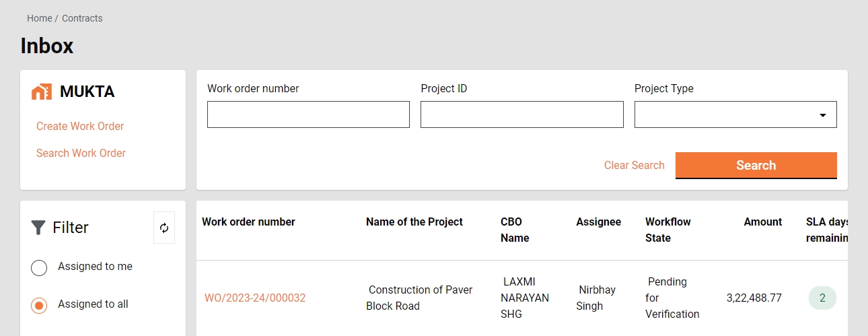Image resolution: width=868 pixels, height=336 pixels.
Task: Click the MUKTA house logo icon
Action: tap(42, 92)
